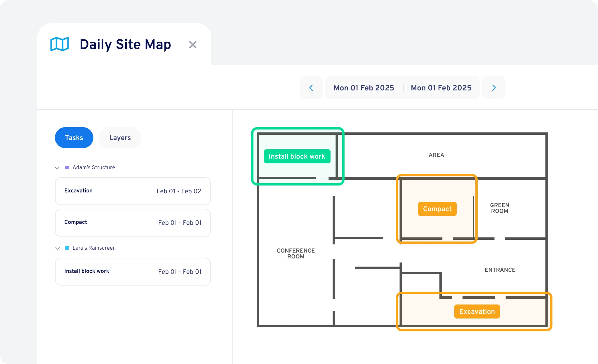Go to previous day with left chevron

311,88
